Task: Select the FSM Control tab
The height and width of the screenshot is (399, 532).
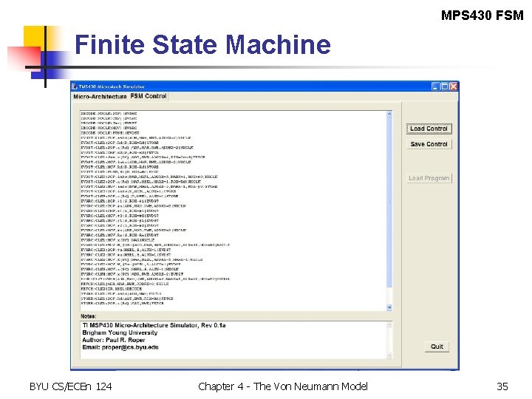Action: pos(149,96)
